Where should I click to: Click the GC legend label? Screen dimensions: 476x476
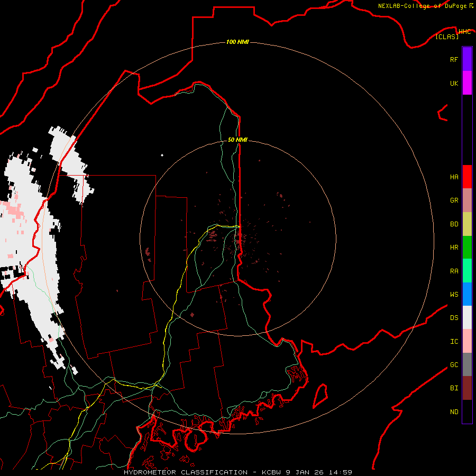coord(454,365)
